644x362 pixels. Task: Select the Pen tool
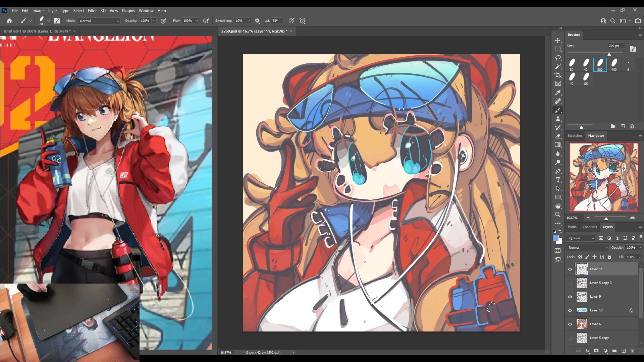[x=558, y=171]
